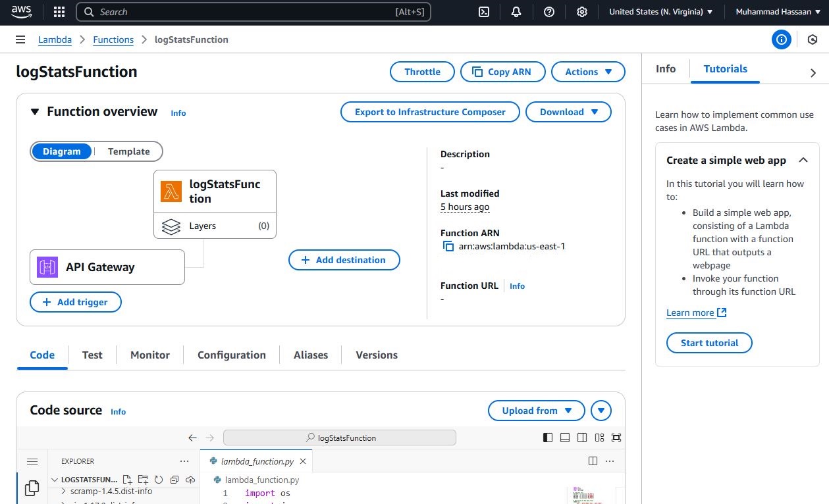Switch overview to Template view
Image resolution: width=829 pixels, height=504 pixels.
tap(129, 151)
